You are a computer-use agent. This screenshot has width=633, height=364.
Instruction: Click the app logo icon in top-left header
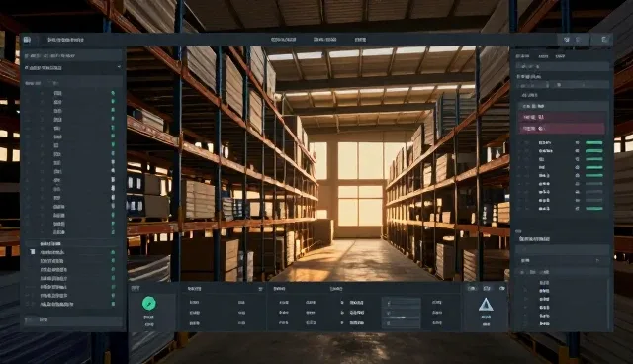coord(27,40)
